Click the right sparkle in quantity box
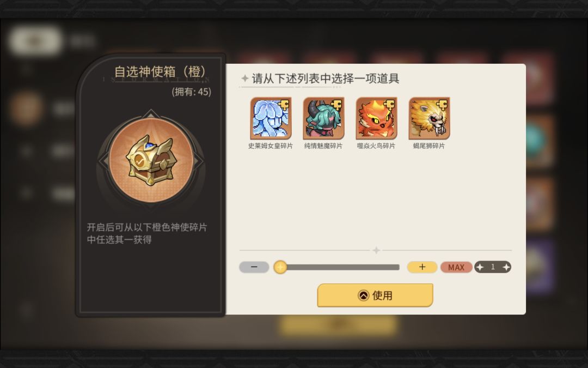588x368 pixels. click(x=506, y=267)
